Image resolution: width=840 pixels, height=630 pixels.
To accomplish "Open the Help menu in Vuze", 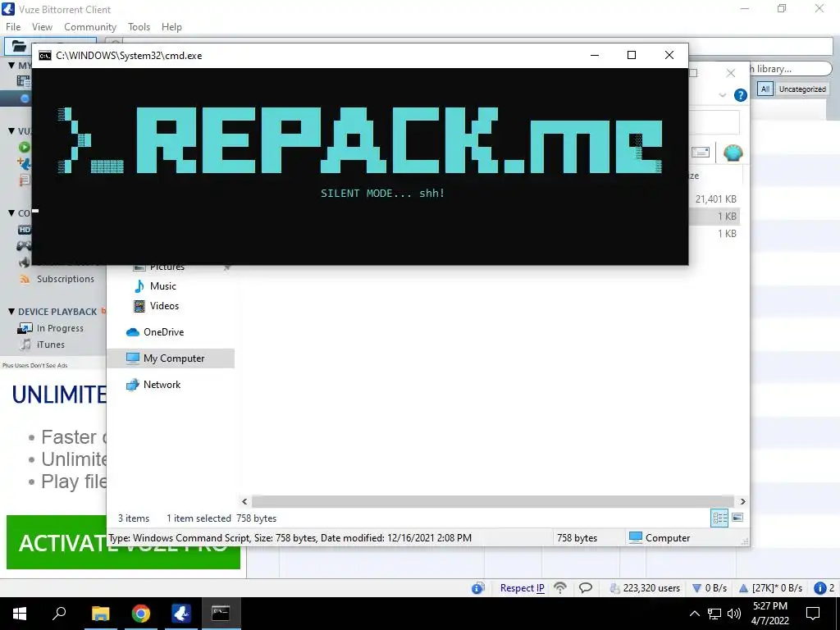I will click(x=171, y=27).
